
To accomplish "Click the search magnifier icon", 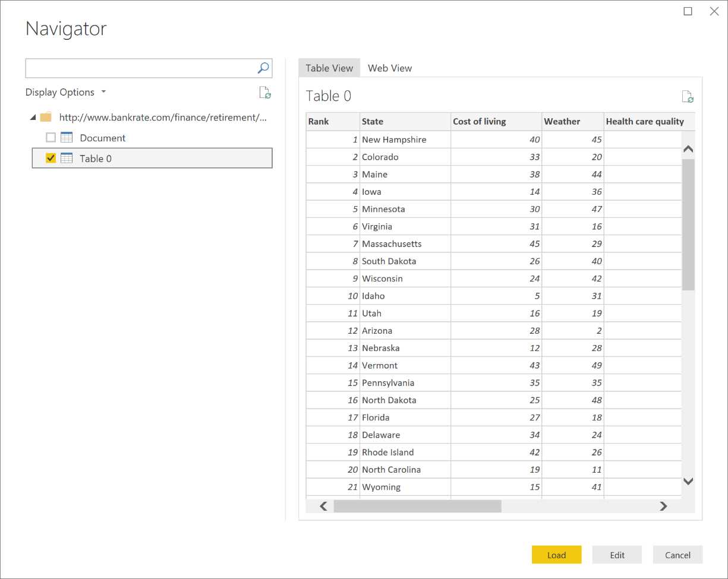I will pyautogui.click(x=263, y=68).
